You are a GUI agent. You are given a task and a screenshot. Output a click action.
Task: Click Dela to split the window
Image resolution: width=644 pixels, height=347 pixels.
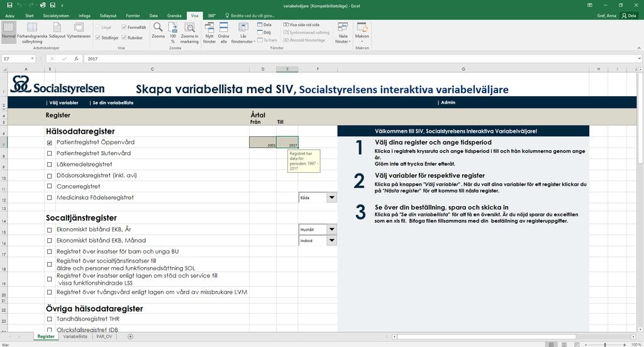[264, 25]
